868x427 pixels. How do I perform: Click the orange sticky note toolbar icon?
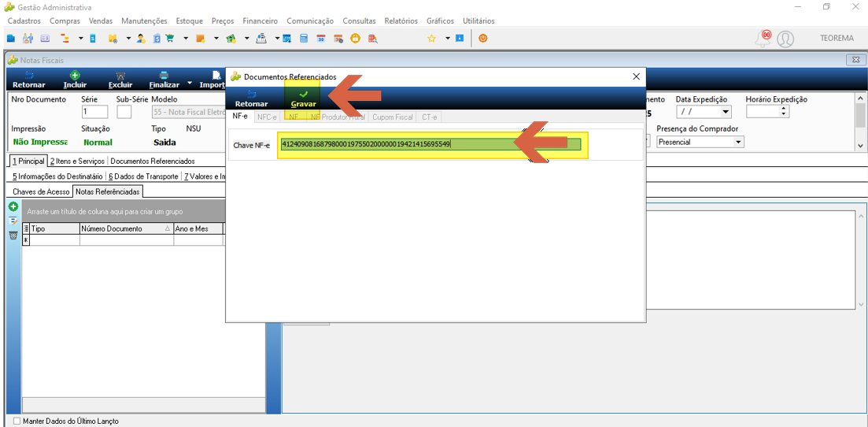coord(201,39)
